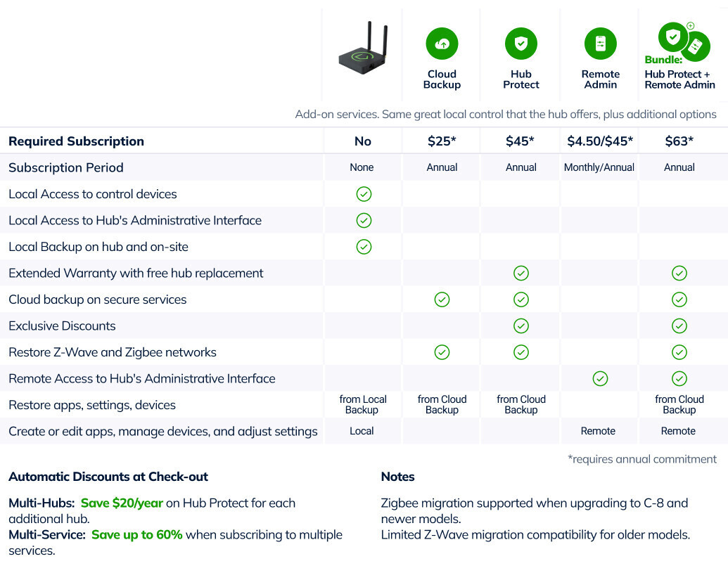Click checkmark for Local Access to control devices

pos(364,194)
